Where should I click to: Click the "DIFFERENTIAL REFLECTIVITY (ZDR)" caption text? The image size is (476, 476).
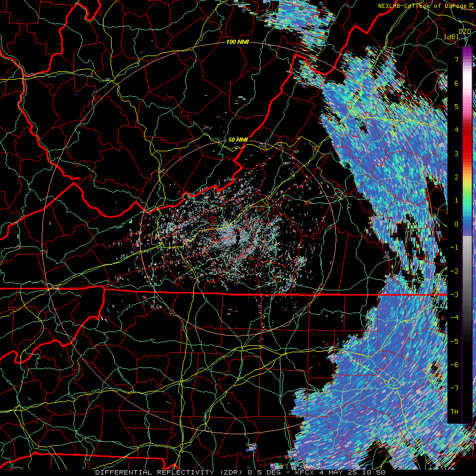tap(170, 472)
